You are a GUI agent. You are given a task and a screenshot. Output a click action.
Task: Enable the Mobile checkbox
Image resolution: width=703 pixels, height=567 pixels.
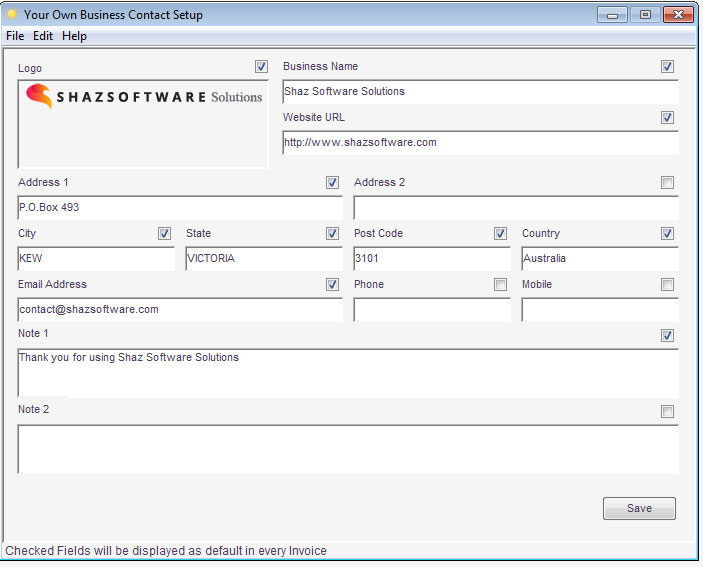tap(667, 285)
